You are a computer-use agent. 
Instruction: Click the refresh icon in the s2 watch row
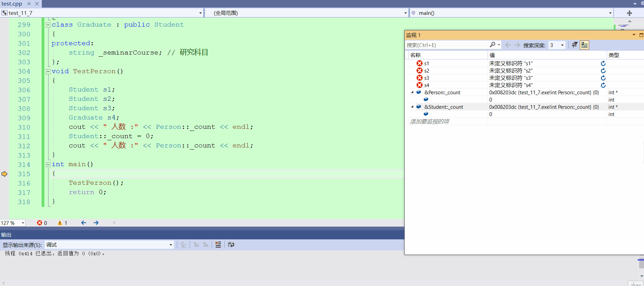[x=603, y=71]
